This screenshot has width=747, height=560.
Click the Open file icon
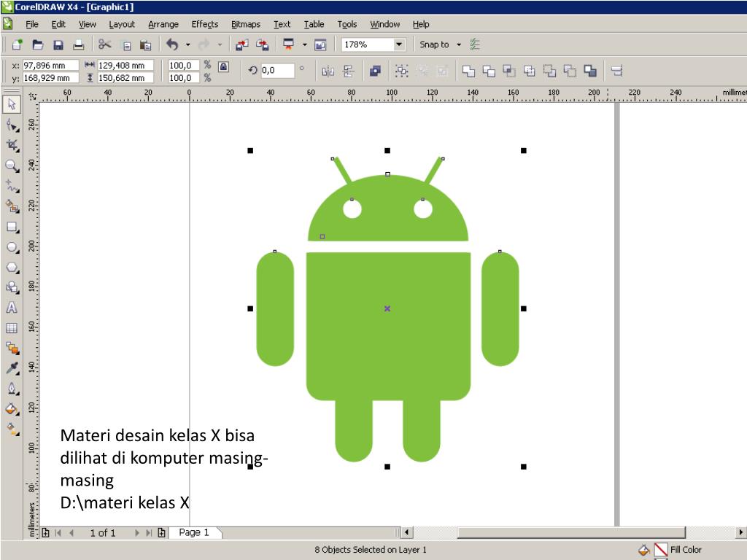[x=38, y=44]
